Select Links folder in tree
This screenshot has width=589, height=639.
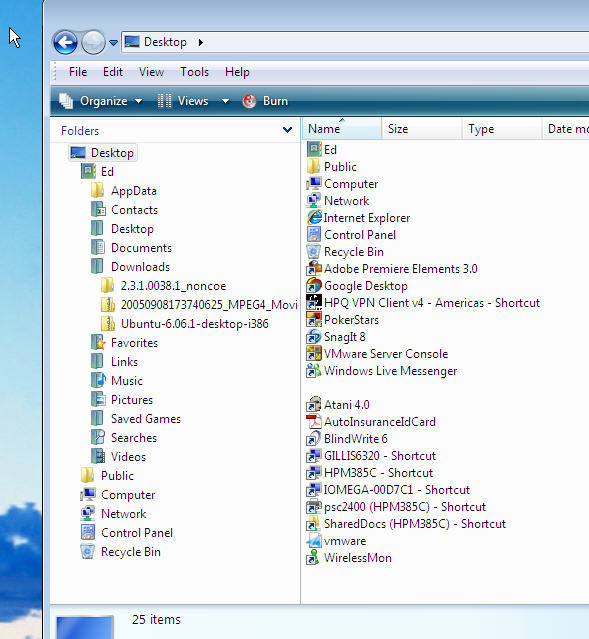coord(115,362)
